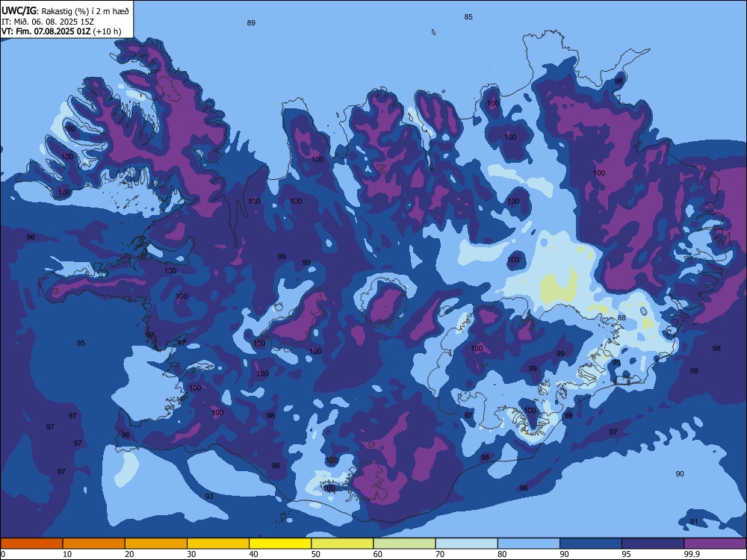Click the 60–70 pale green legend swatch
The height and width of the screenshot is (560, 747).
pyautogui.click(x=404, y=544)
